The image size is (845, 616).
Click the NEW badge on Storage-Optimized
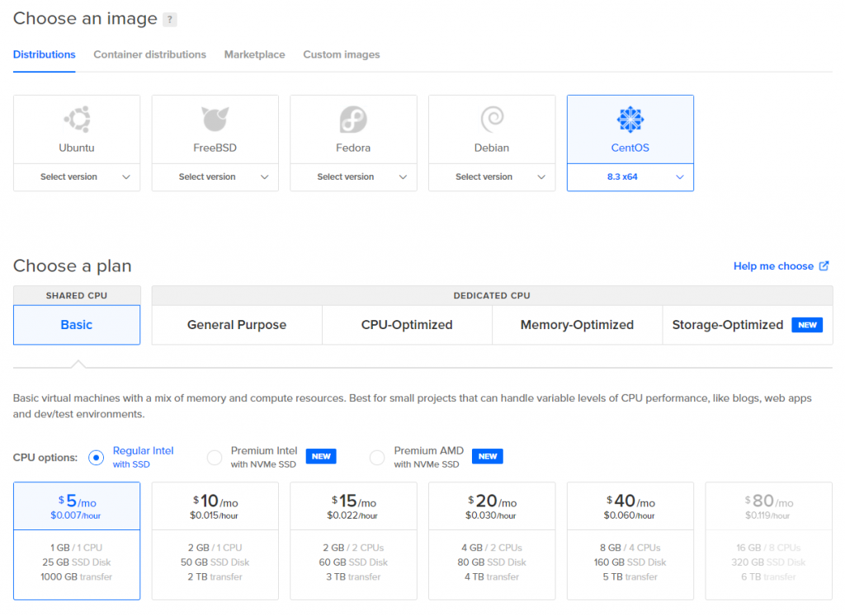(807, 325)
